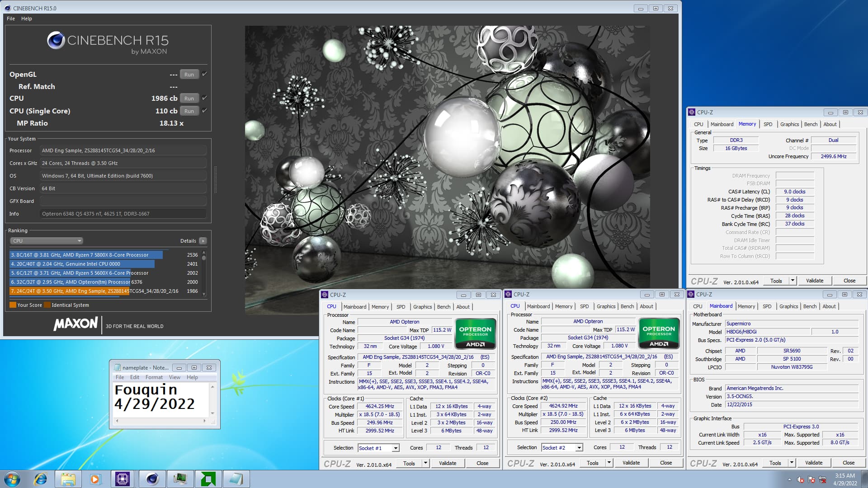Toggle the OpenGL test checkbox
This screenshot has width=868, height=488.
point(204,74)
